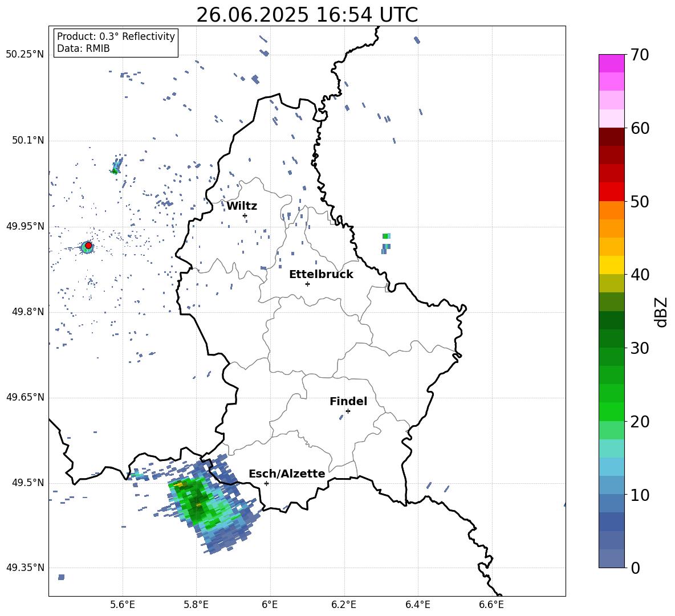Click the 5.6°E longitude tick label
675x616 pixels.
pyautogui.click(x=123, y=605)
